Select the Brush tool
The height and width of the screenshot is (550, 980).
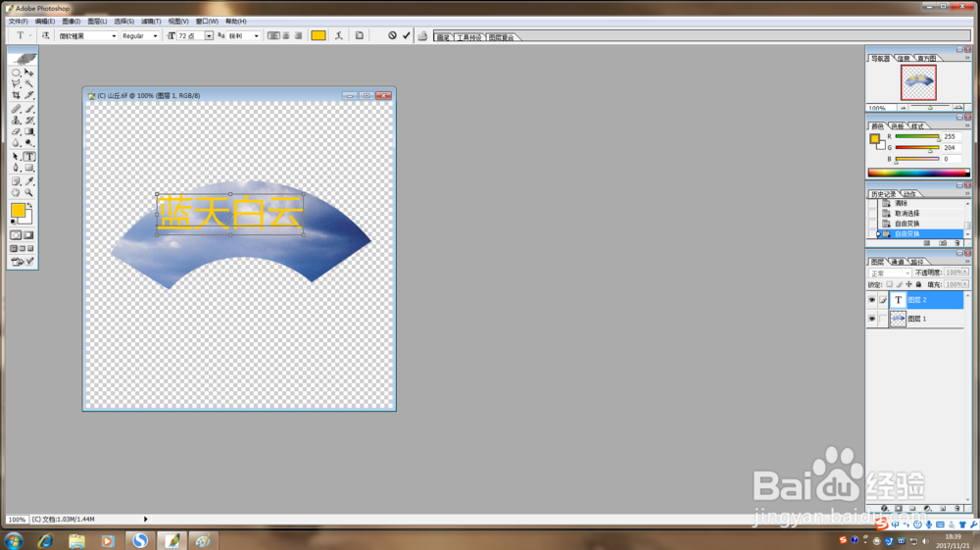point(28,109)
